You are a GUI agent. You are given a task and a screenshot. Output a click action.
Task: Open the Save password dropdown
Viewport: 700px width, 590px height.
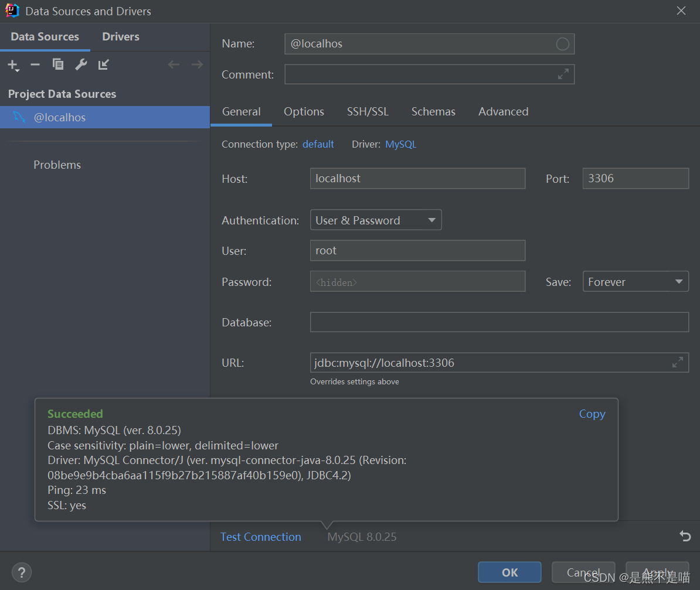636,282
